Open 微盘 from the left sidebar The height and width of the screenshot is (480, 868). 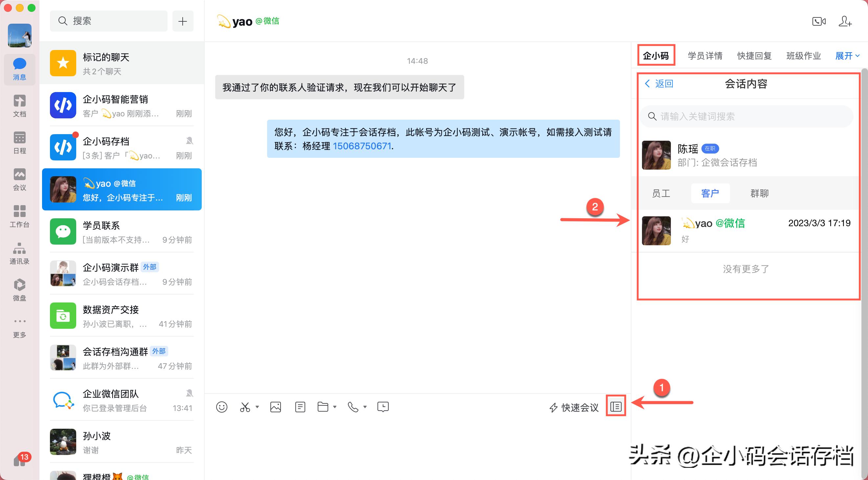(19, 289)
